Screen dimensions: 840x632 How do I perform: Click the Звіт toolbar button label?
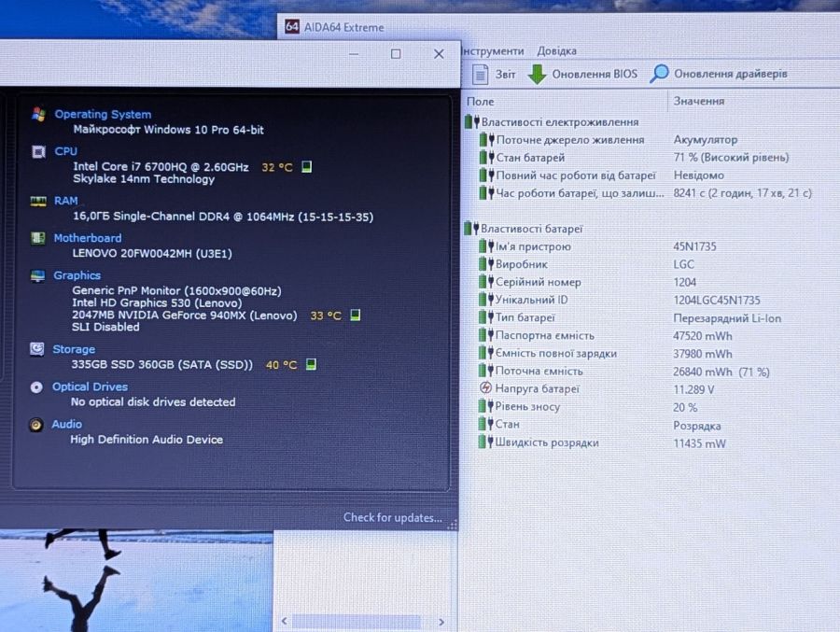click(505, 74)
